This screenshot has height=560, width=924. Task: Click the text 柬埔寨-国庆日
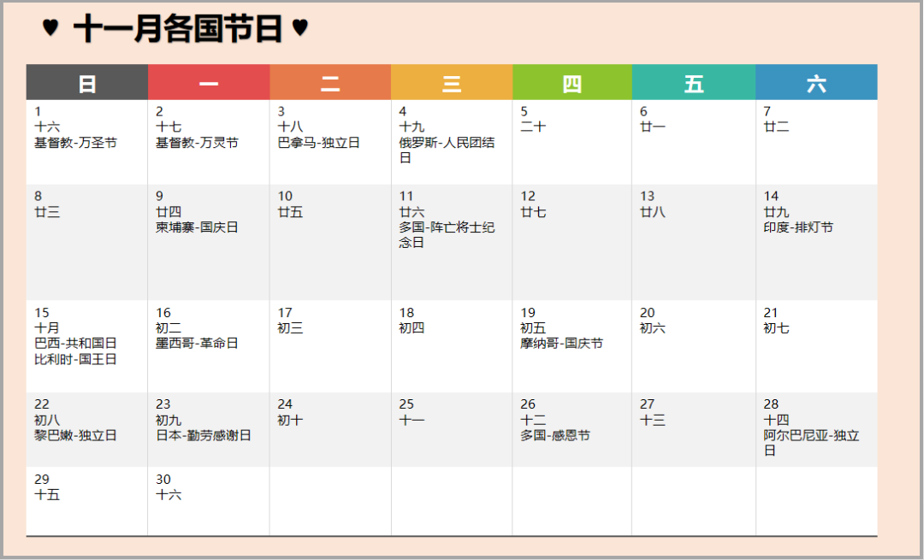click(x=197, y=227)
